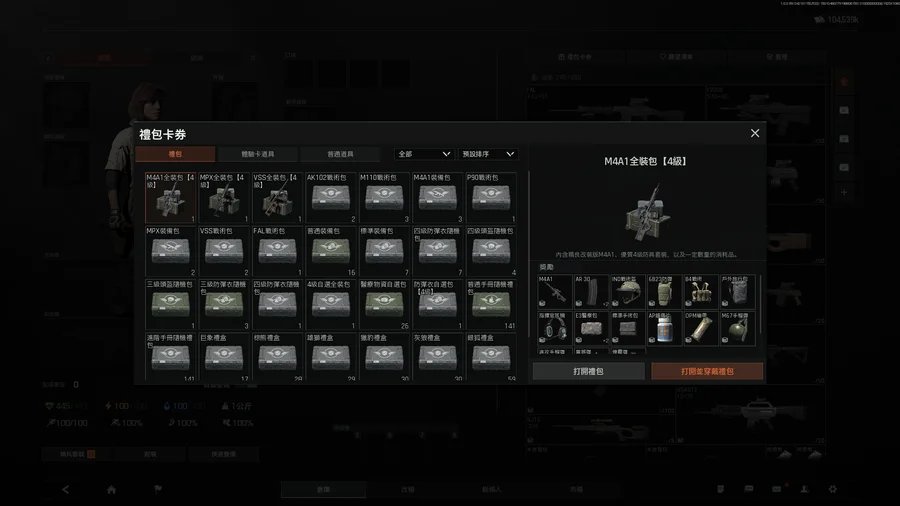Inspect the commander headset reward item

(554, 328)
